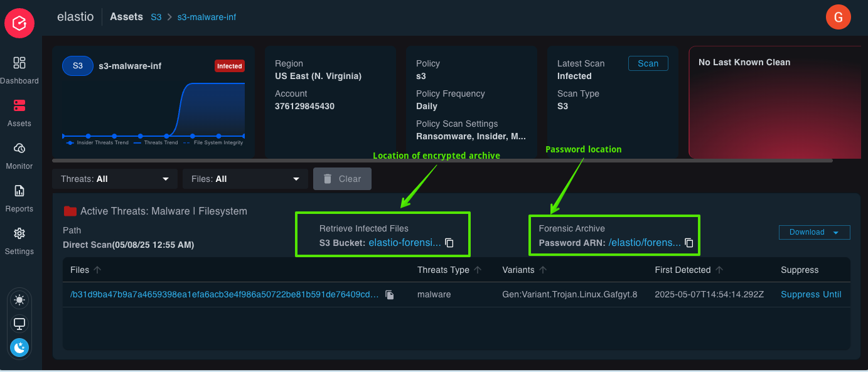Image resolution: width=868 pixels, height=372 pixels.
Task: Click the horizontal scrollbar under the cards
Action: (x=442, y=161)
